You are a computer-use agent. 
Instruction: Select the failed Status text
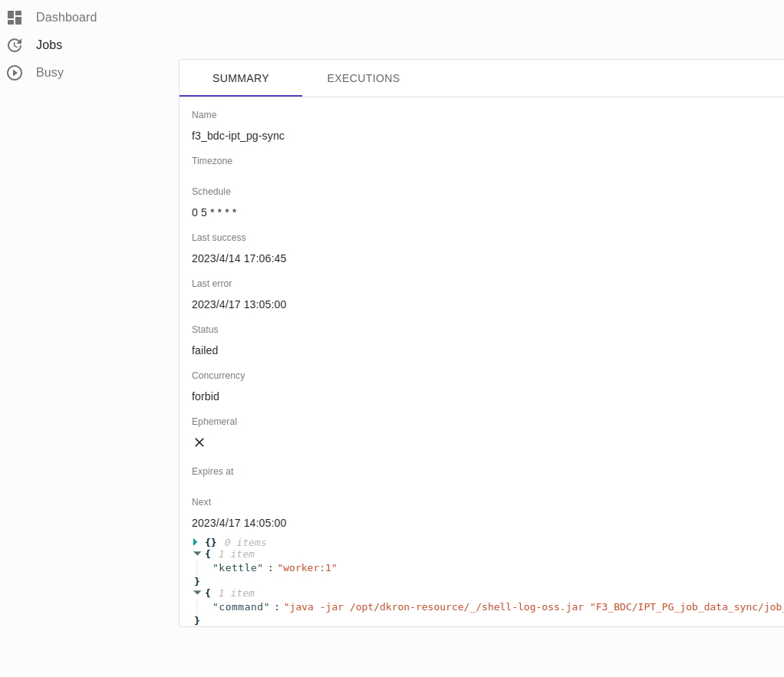click(204, 350)
